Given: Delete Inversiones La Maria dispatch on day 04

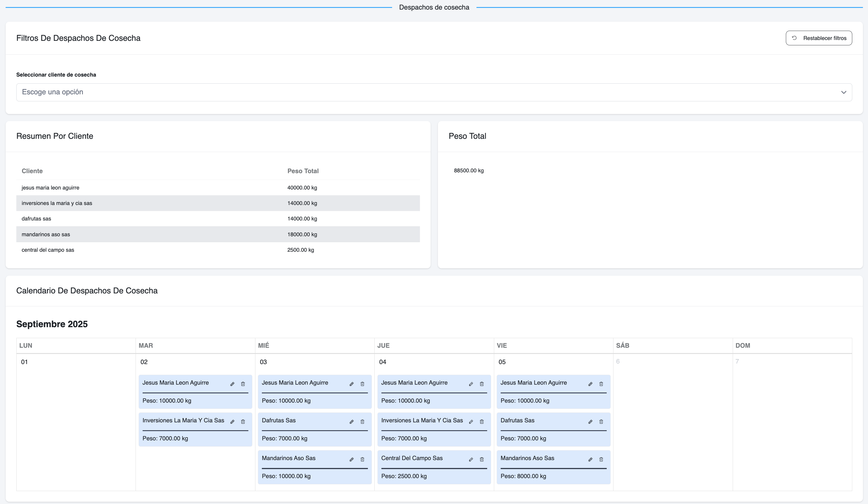Looking at the screenshot, I should 482,422.
